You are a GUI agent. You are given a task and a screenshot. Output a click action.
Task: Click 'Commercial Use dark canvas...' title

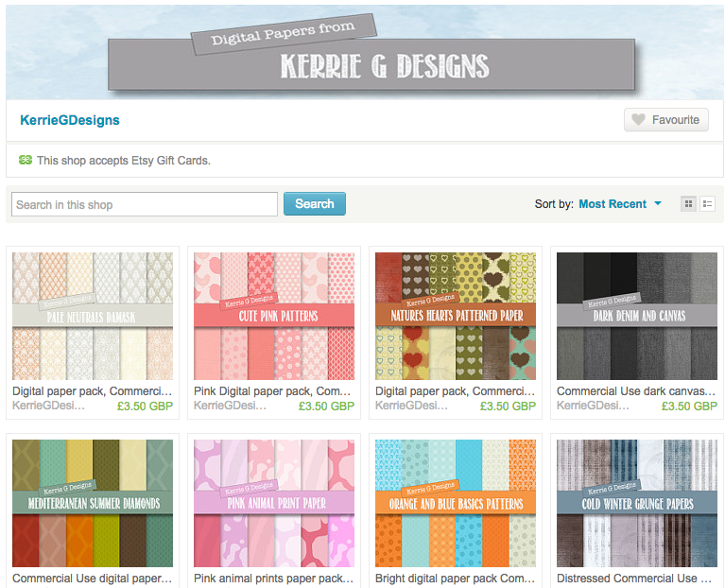pyautogui.click(x=636, y=391)
